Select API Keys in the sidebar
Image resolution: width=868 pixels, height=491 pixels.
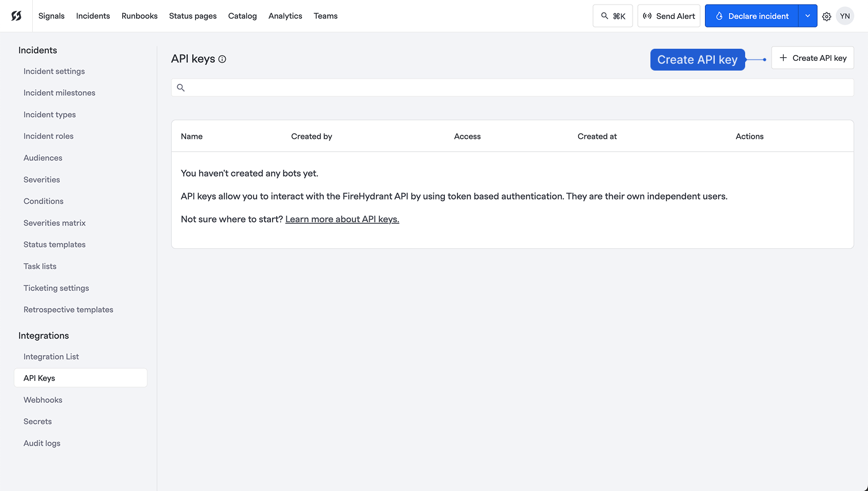click(80, 378)
